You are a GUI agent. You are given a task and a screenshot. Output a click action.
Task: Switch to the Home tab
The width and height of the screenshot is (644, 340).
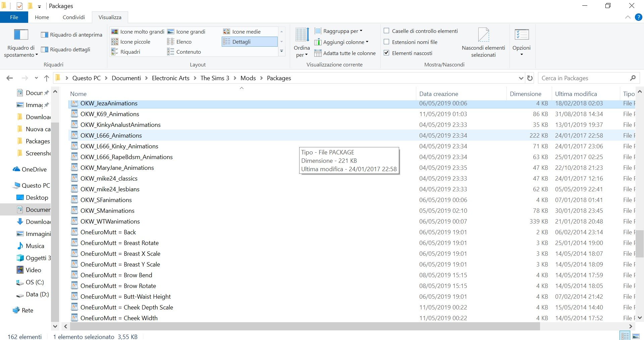click(x=42, y=17)
